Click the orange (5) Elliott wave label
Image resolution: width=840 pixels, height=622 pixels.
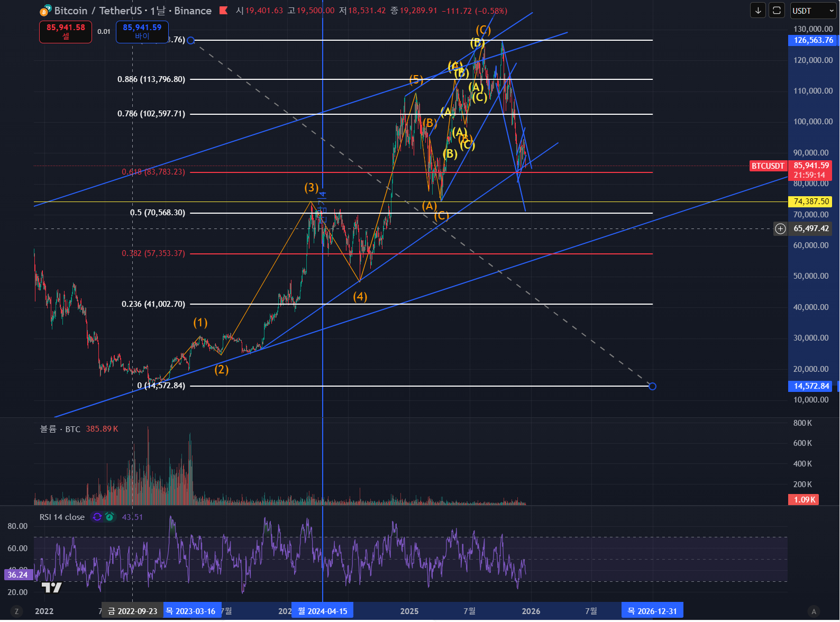pos(416,80)
